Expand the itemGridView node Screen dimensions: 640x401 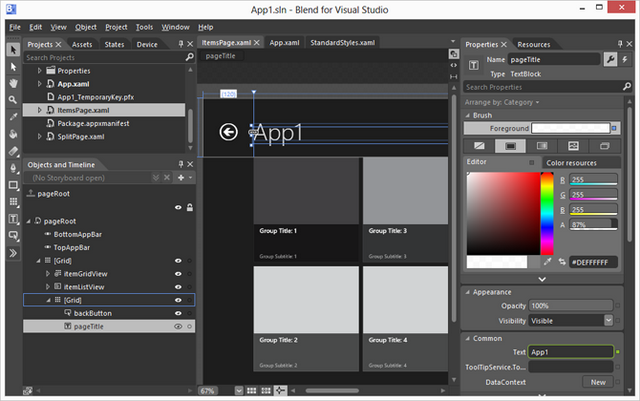pyautogui.click(x=48, y=274)
